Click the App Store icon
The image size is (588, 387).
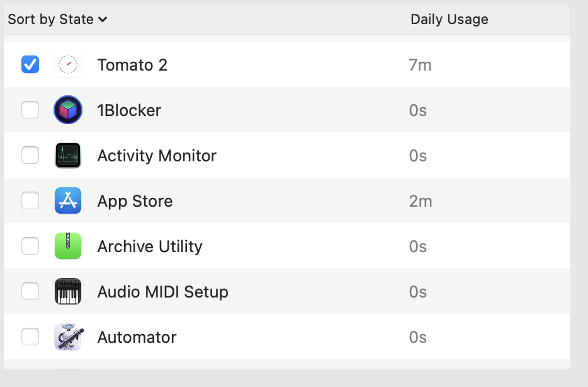point(68,201)
